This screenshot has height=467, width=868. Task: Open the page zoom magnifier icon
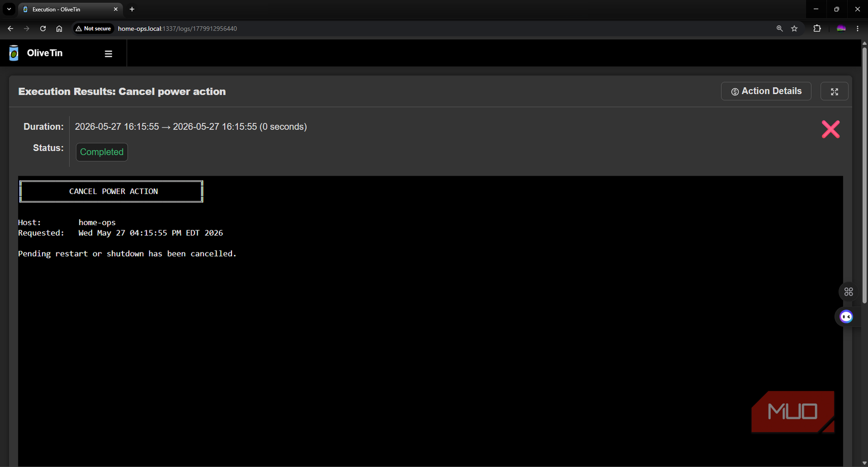coord(780,28)
